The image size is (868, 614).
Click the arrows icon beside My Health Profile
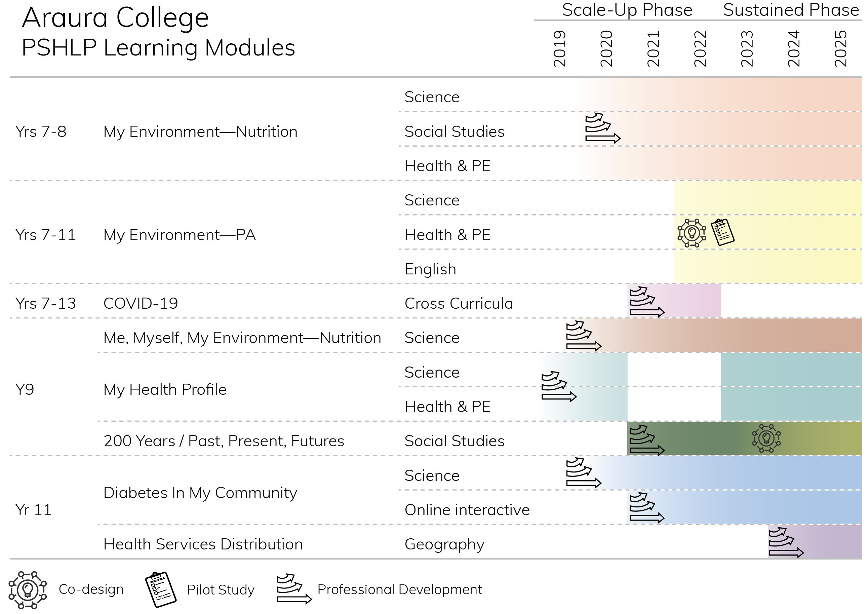tap(559, 386)
